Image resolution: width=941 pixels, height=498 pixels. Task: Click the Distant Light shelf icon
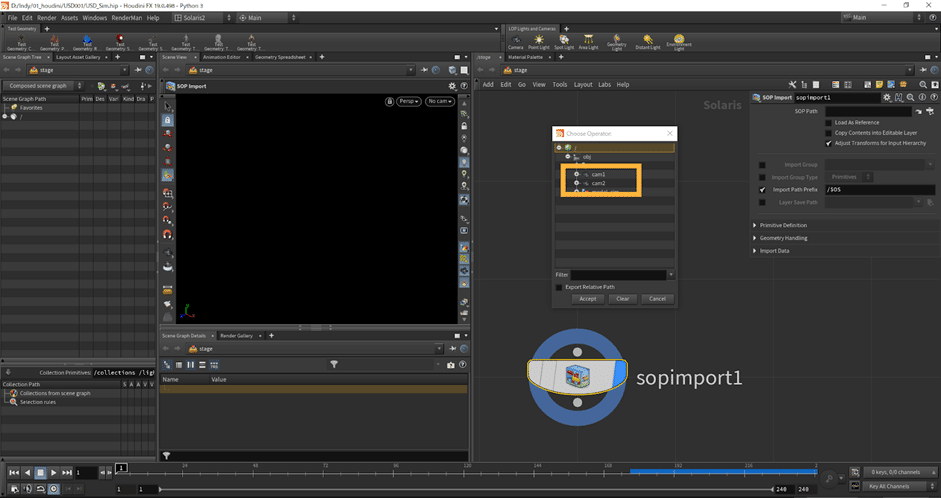647,41
